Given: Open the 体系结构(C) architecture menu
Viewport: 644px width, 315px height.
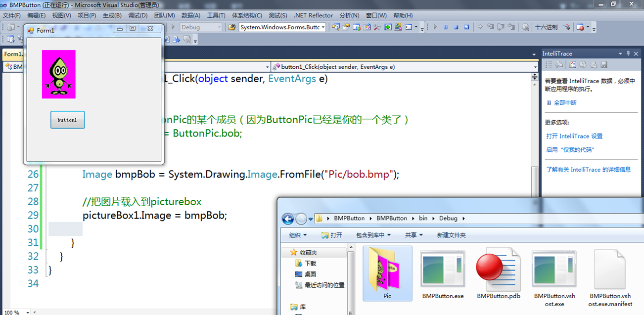Looking at the screenshot, I should (247, 15).
